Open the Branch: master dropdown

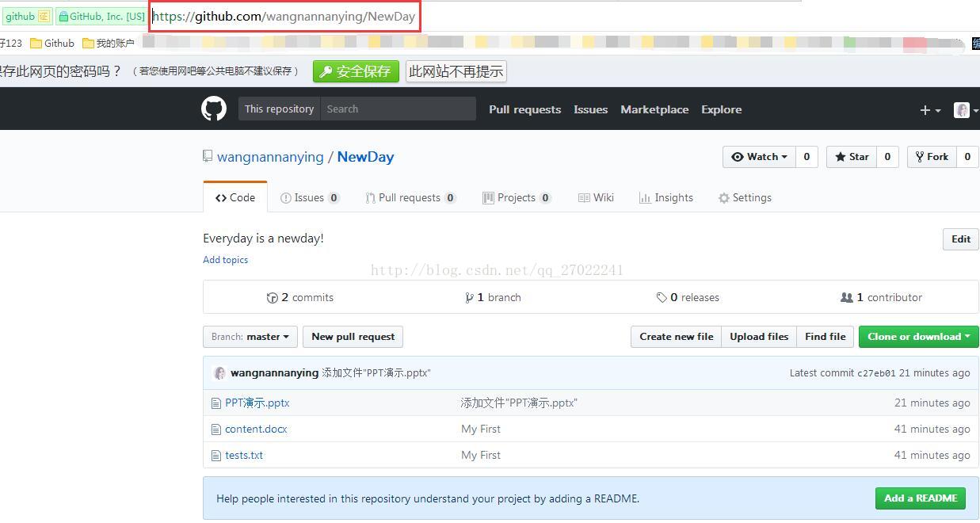pos(250,337)
